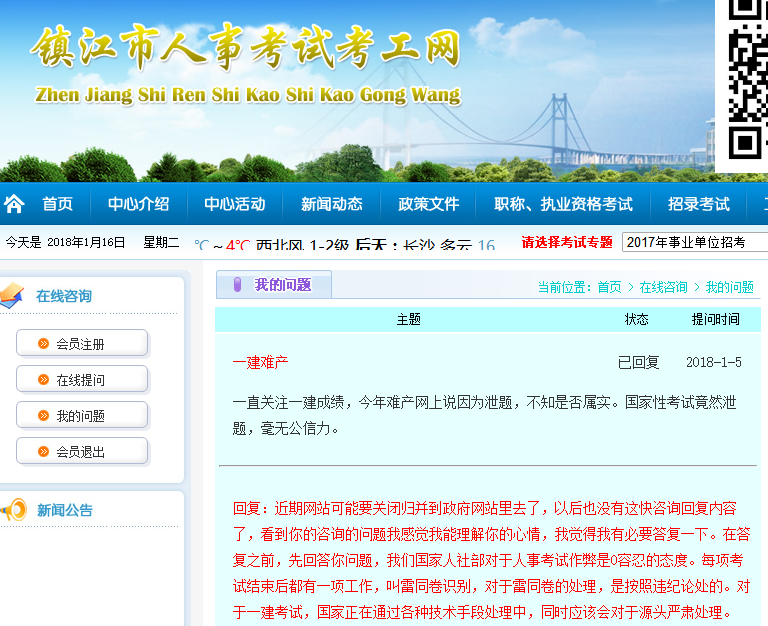This screenshot has height=626, width=768.
Task: Click the orange arrow icon on 会员注册
Action: pyautogui.click(x=43, y=344)
